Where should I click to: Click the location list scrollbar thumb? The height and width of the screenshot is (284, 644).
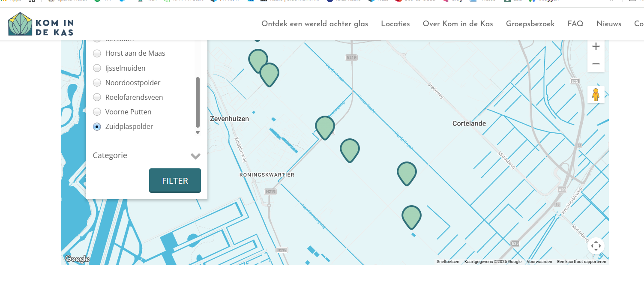click(x=198, y=102)
